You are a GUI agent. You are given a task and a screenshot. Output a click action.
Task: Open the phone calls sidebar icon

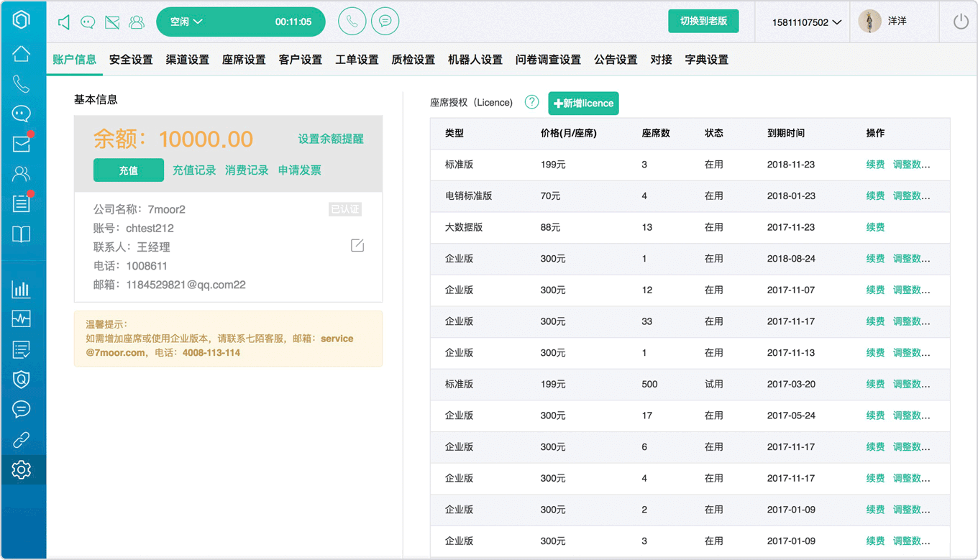pos(22,84)
